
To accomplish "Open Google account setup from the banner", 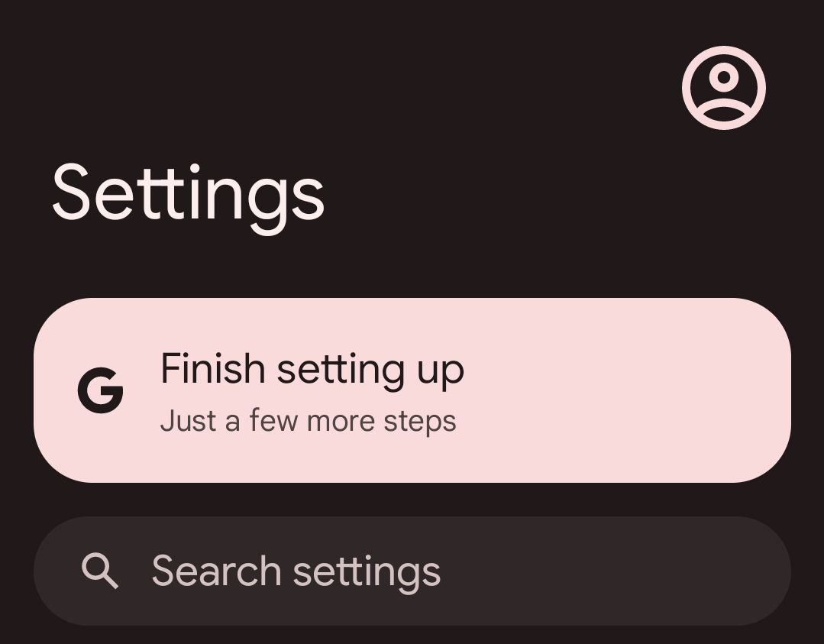I will 412,388.
